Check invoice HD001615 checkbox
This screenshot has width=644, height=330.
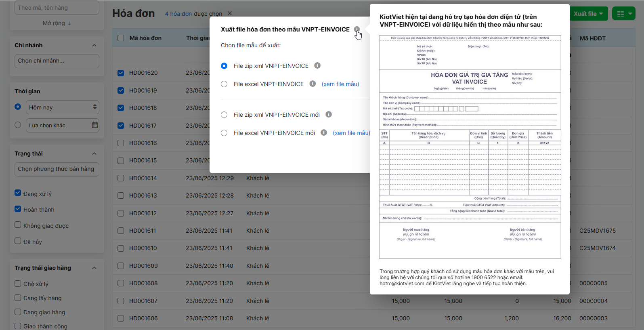(x=121, y=161)
